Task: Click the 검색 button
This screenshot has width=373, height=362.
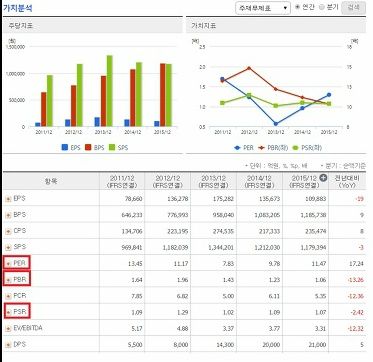Action: pos(353,8)
